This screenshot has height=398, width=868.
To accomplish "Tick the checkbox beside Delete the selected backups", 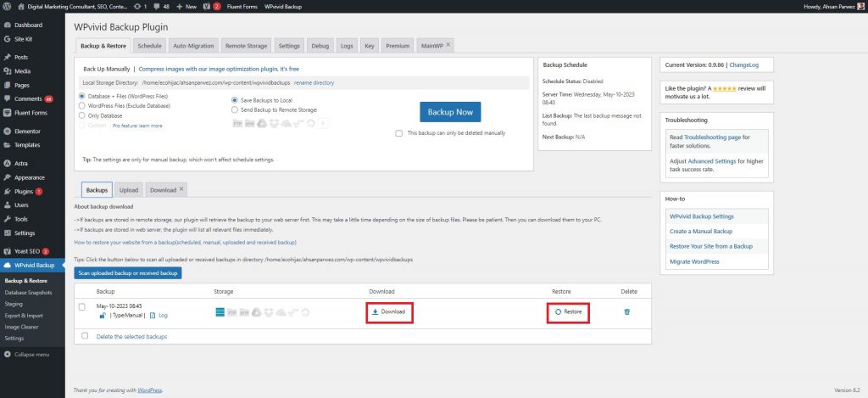I will tap(85, 336).
